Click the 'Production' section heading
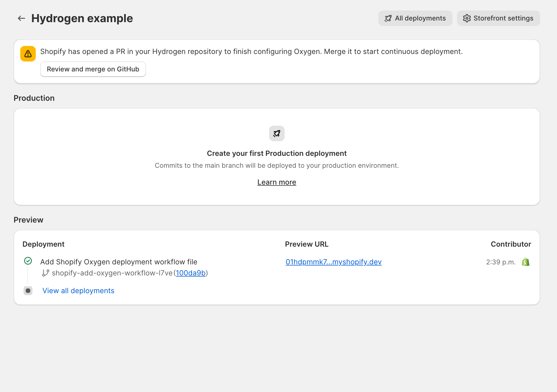The height and width of the screenshot is (392, 557). click(34, 98)
